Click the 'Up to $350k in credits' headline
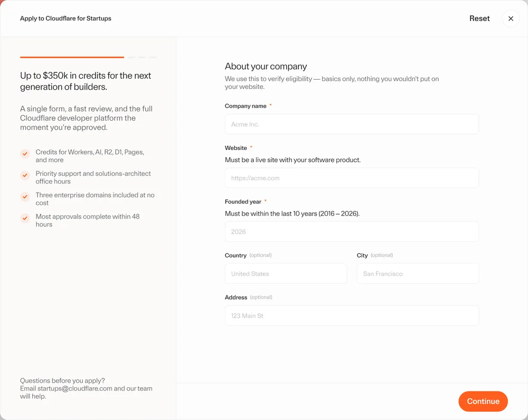This screenshot has height=420, width=528. click(86, 81)
